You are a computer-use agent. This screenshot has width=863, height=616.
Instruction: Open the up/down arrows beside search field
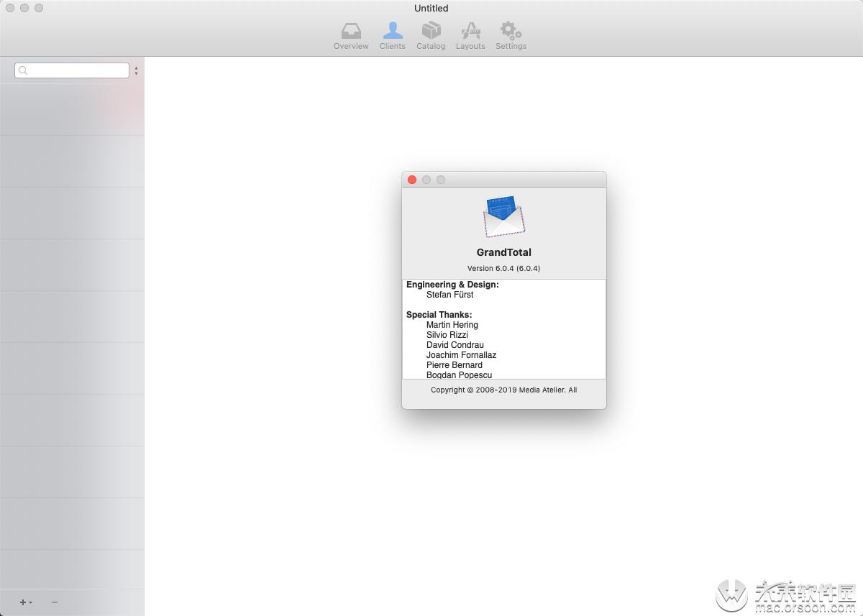[136, 70]
